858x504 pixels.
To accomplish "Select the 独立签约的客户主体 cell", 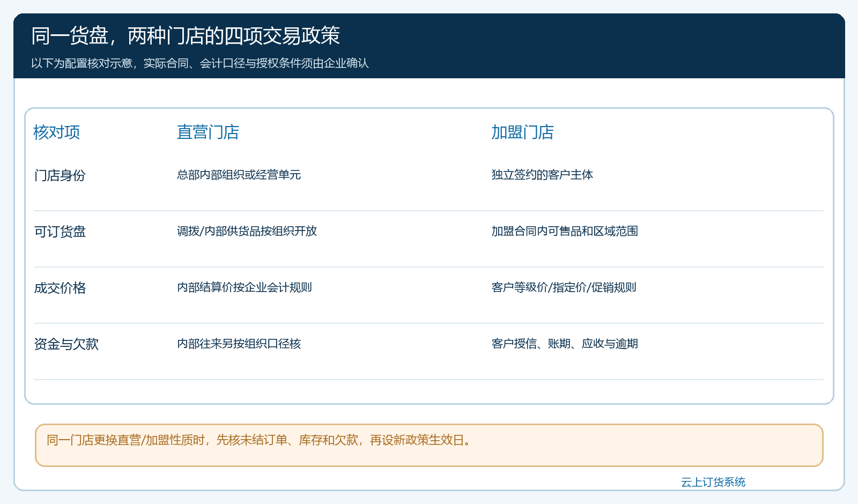I will tap(542, 175).
